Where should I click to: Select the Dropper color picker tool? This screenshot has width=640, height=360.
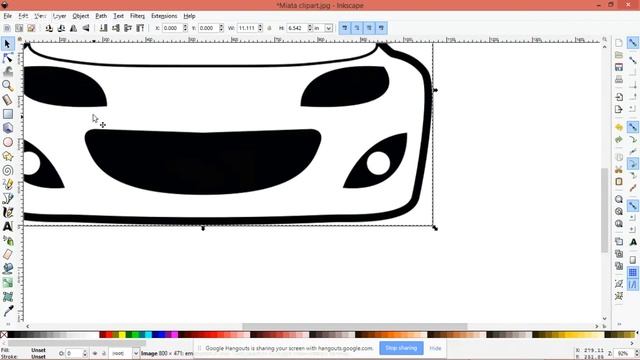tap(7, 311)
